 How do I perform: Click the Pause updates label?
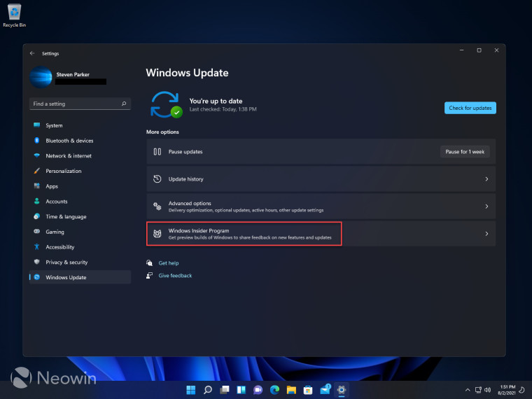pyautogui.click(x=185, y=152)
